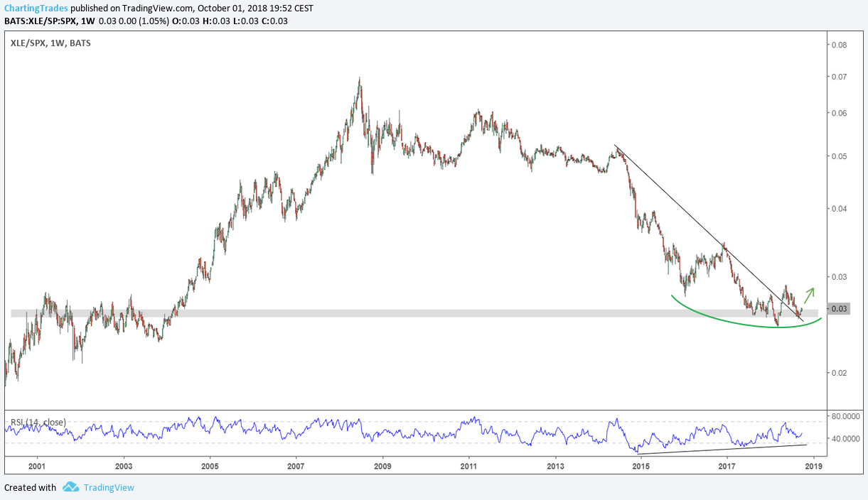
Task: Click the 2019 label on time axis
Action: [813, 467]
